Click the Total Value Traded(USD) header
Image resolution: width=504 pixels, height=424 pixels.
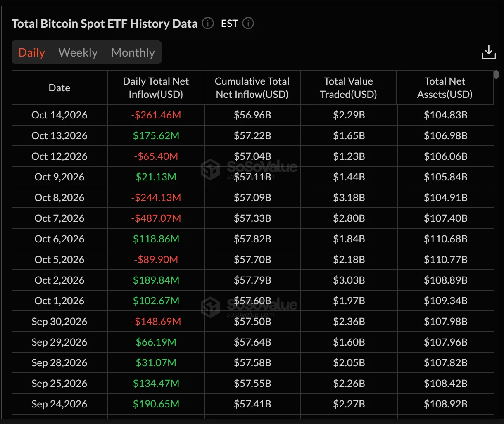349,88
